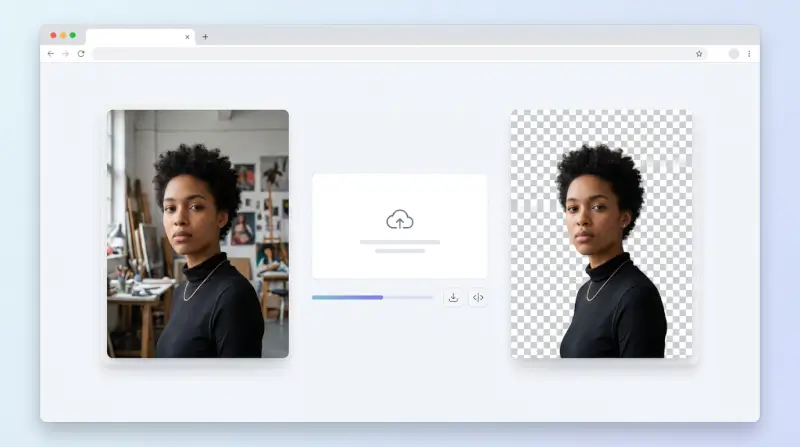The image size is (800, 447).
Task: Select the active browser tab
Action: pyautogui.click(x=140, y=37)
